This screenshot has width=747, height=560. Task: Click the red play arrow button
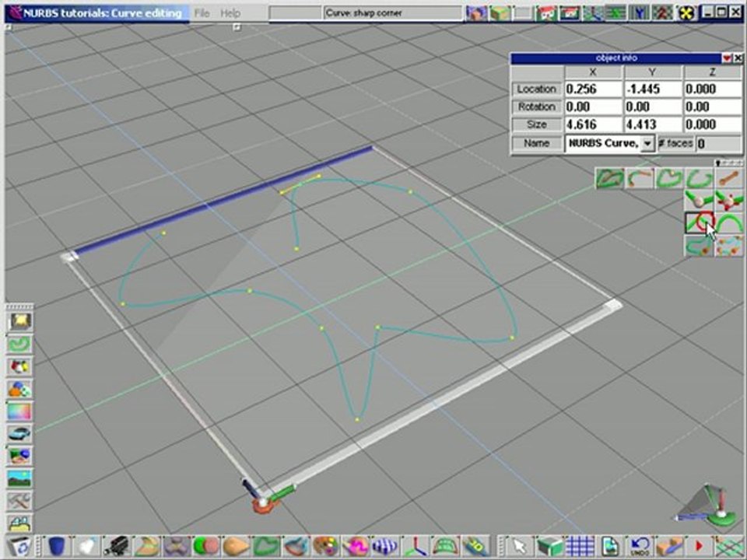coord(699,546)
